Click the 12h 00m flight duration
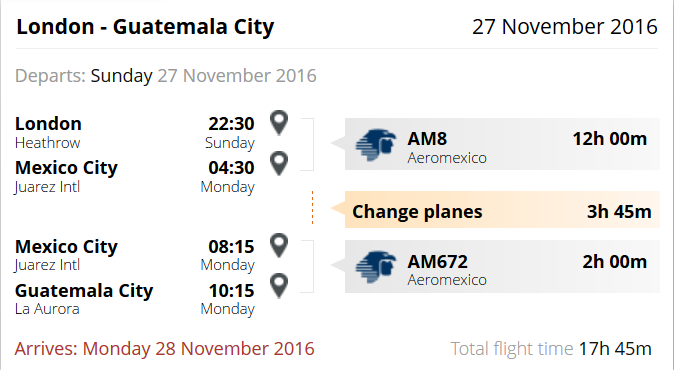Image resolution: width=674 pixels, height=370 pixels. click(x=610, y=139)
